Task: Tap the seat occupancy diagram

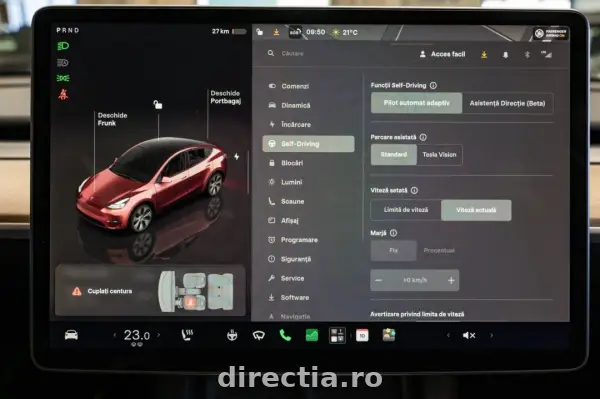Action: (x=196, y=292)
